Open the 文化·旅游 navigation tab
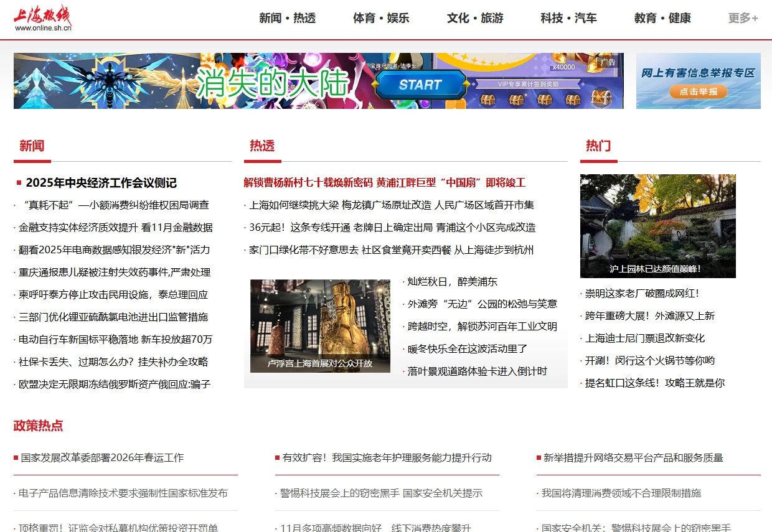772x532 pixels. (474, 18)
